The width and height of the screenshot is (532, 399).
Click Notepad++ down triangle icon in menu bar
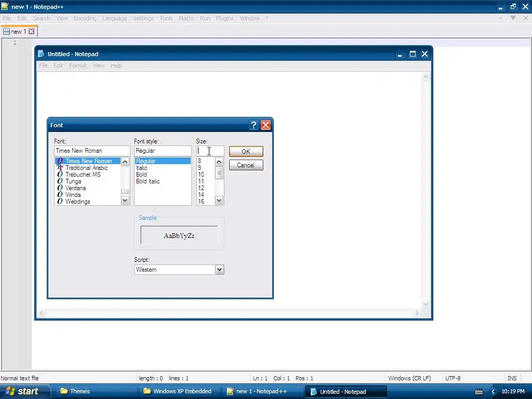pyautogui.click(x=513, y=18)
